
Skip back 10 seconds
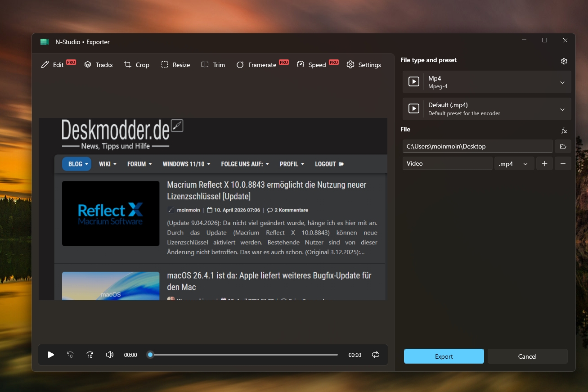(x=70, y=355)
